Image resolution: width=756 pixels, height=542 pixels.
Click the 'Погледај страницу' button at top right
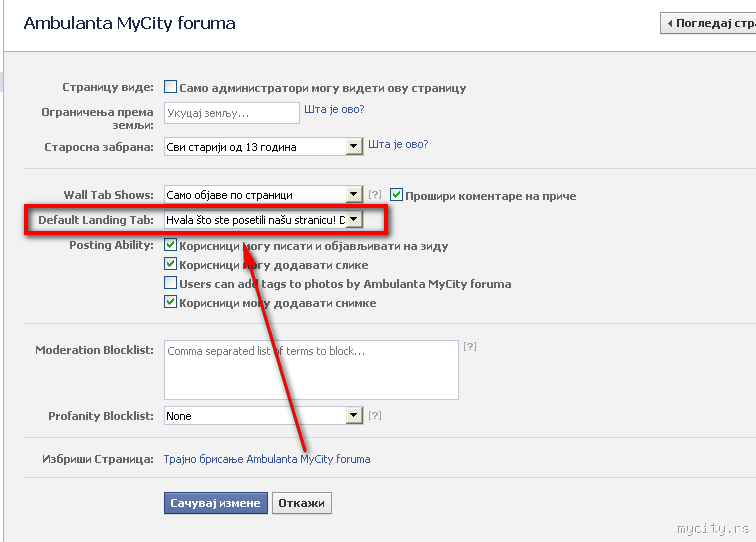pos(708,23)
